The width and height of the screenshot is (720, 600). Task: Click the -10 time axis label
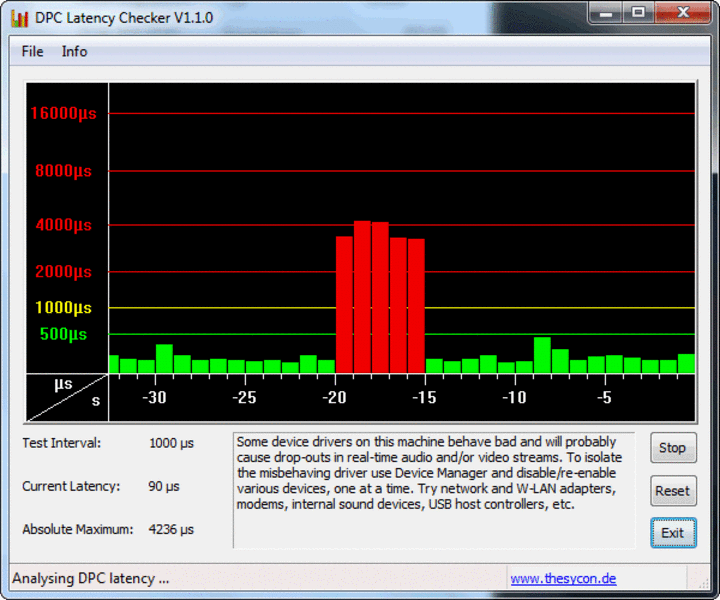coord(514,397)
